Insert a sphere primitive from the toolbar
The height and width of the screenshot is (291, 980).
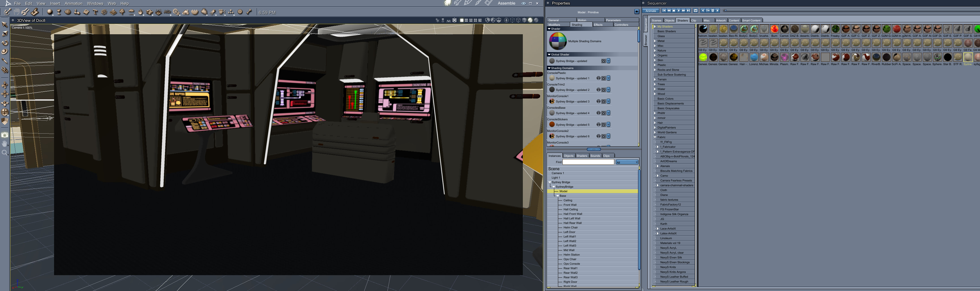point(50,12)
